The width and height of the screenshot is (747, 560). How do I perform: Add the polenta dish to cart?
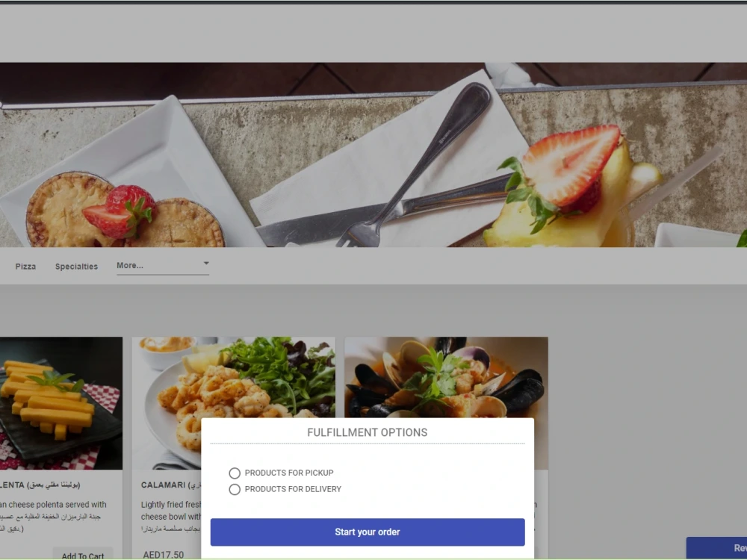pos(83,555)
